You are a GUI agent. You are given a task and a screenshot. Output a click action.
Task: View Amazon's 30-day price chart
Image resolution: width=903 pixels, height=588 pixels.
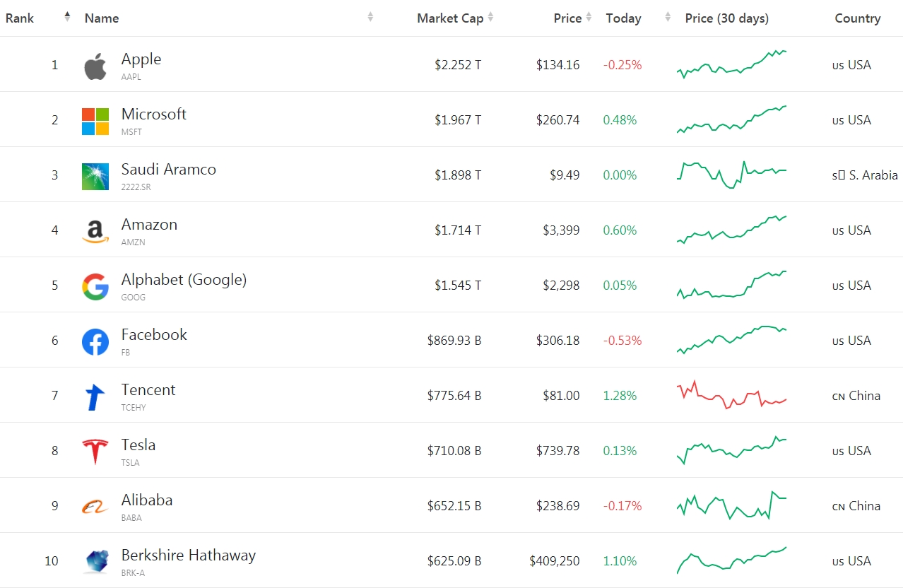(x=731, y=230)
